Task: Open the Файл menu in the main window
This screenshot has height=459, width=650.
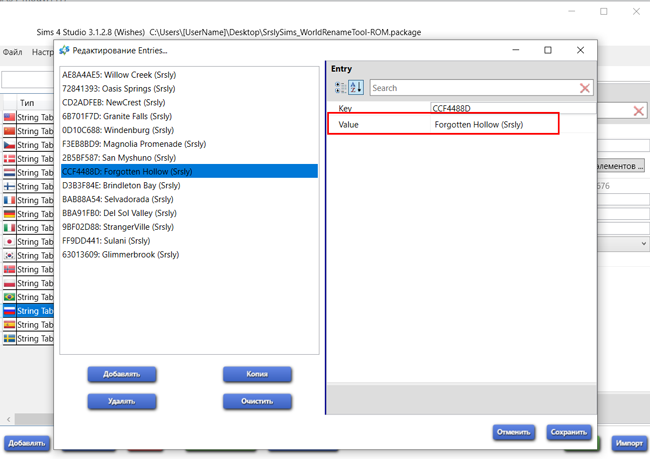Action: point(12,52)
